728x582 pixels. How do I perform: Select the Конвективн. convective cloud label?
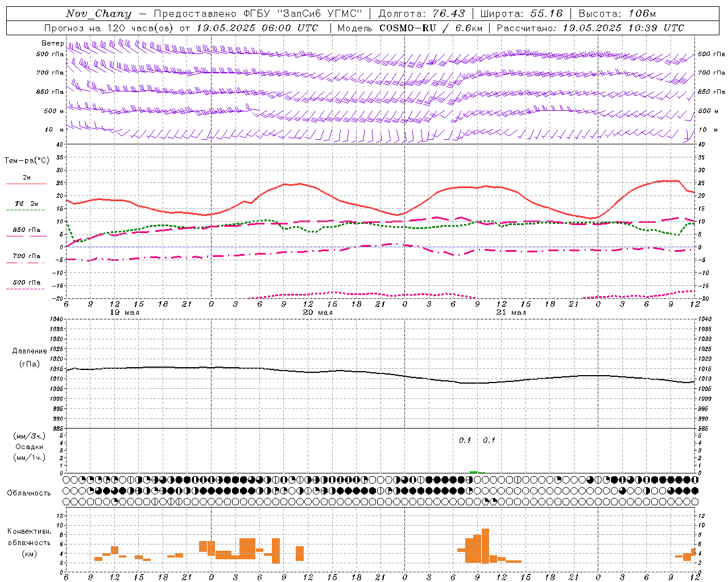pos(30,531)
